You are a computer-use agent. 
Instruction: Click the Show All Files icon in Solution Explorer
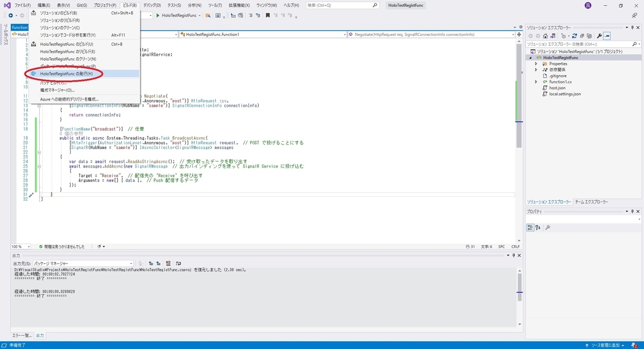(589, 36)
